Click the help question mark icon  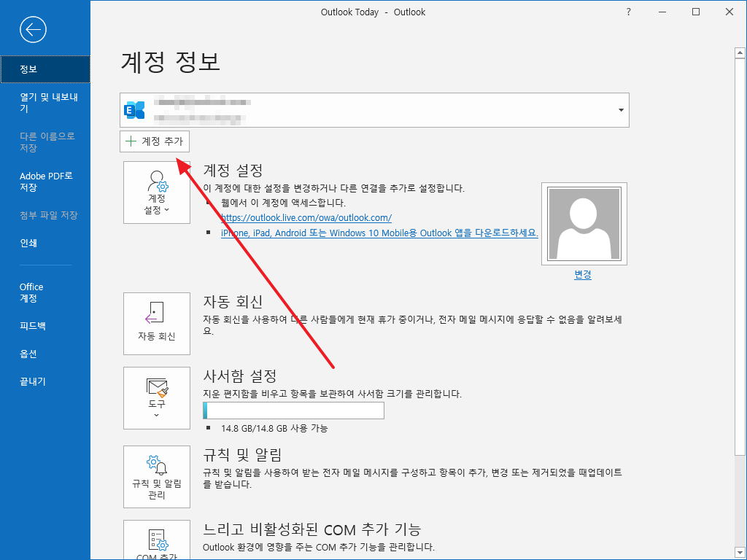[x=628, y=12]
